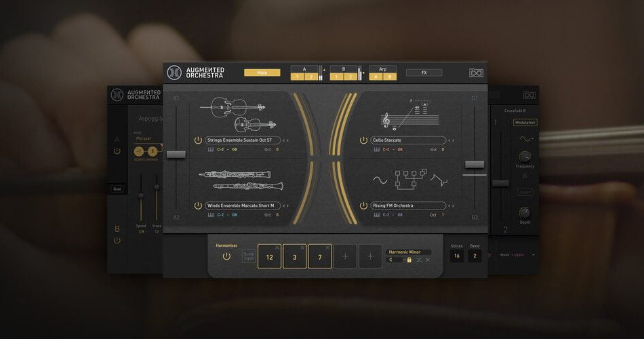Screen dimensions: 644x339
Task: Select the harmonizer interval box 12
Action: tap(269, 256)
